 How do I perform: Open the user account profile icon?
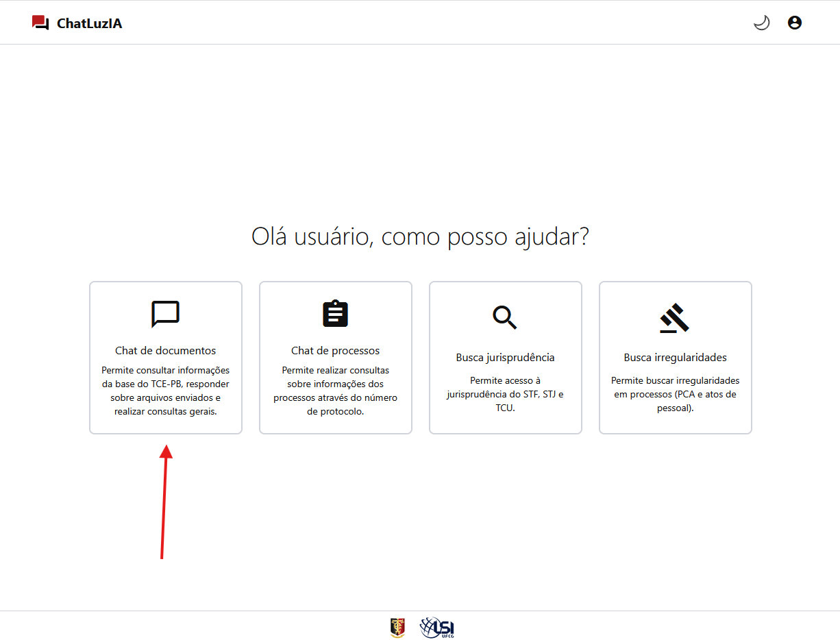[x=794, y=23]
